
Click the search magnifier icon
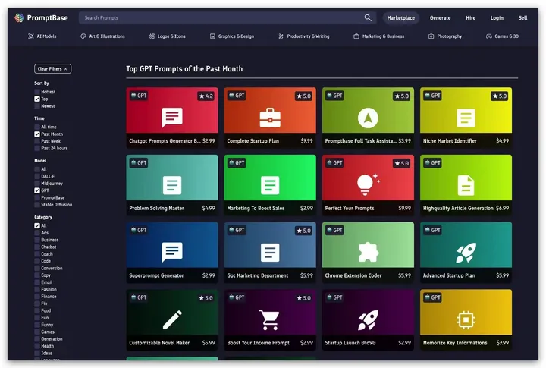[368, 17]
